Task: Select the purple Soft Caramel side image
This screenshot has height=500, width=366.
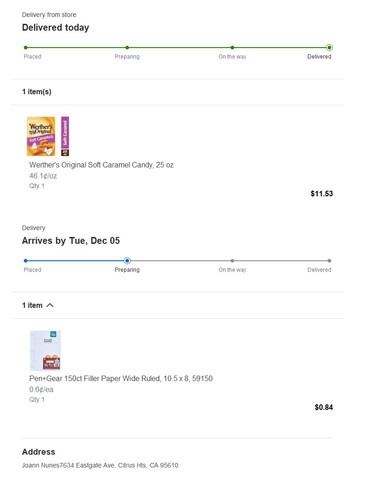Action: click(65, 136)
